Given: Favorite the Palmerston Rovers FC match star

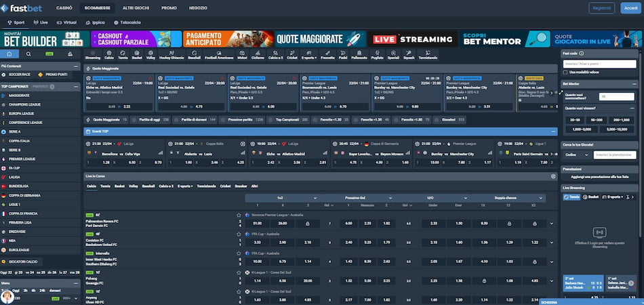Looking at the screenshot, I should tap(239, 215).
